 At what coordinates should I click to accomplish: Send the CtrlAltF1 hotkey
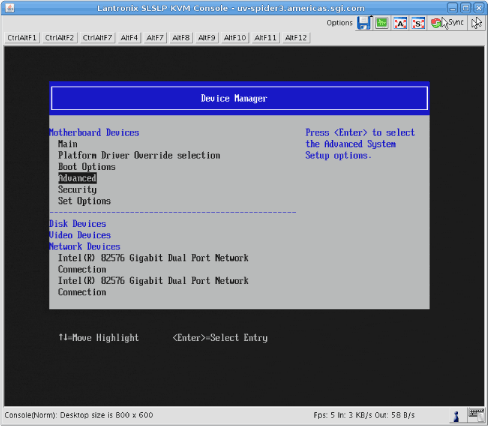[22, 38]
